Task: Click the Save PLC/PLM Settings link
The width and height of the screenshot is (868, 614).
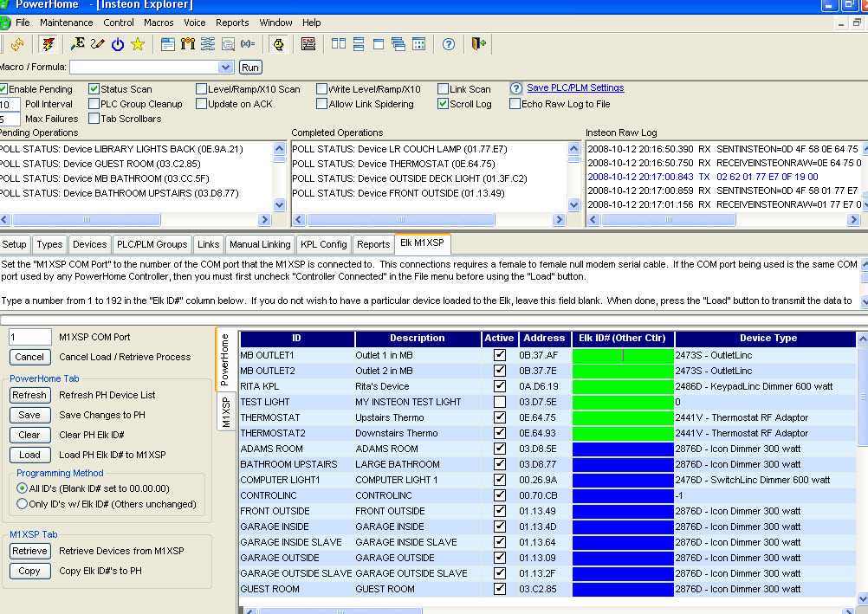Action: [575, 87]
